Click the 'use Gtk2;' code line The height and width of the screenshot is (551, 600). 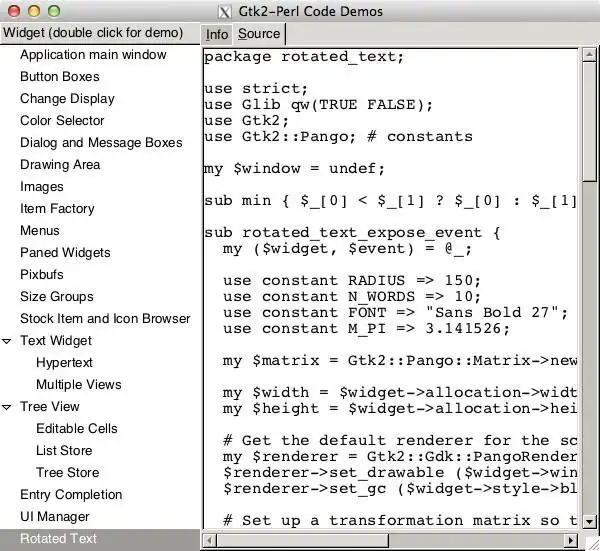(x=246, y=121)
